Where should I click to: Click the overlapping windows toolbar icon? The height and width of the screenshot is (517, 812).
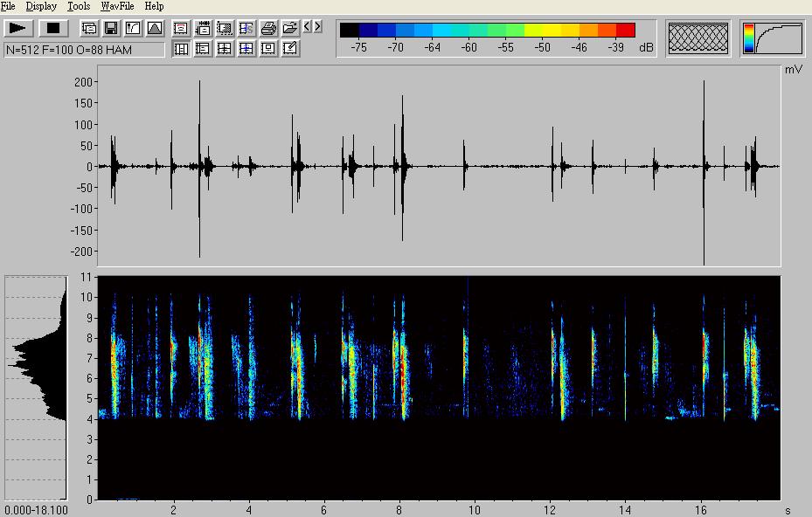click(x=89, y=28)
